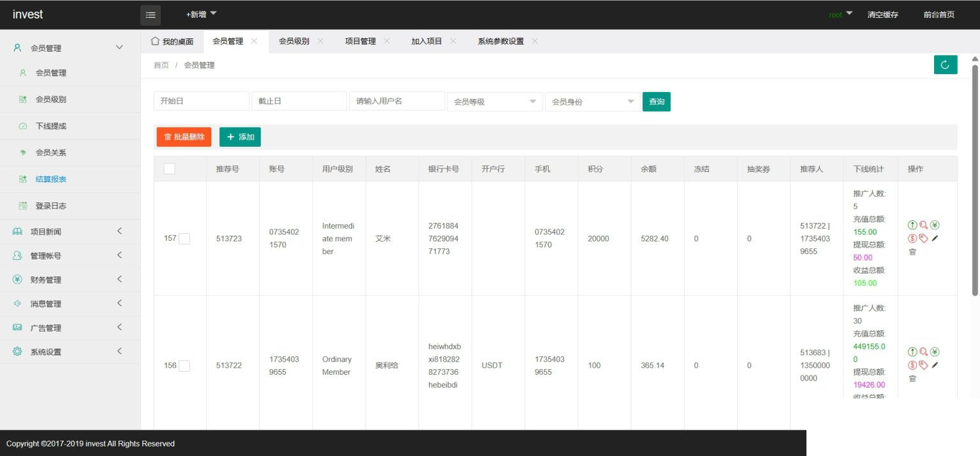Open the 会员等级 dropdown filter
Viewport: 980px width, 456px height.
(494, 102)
